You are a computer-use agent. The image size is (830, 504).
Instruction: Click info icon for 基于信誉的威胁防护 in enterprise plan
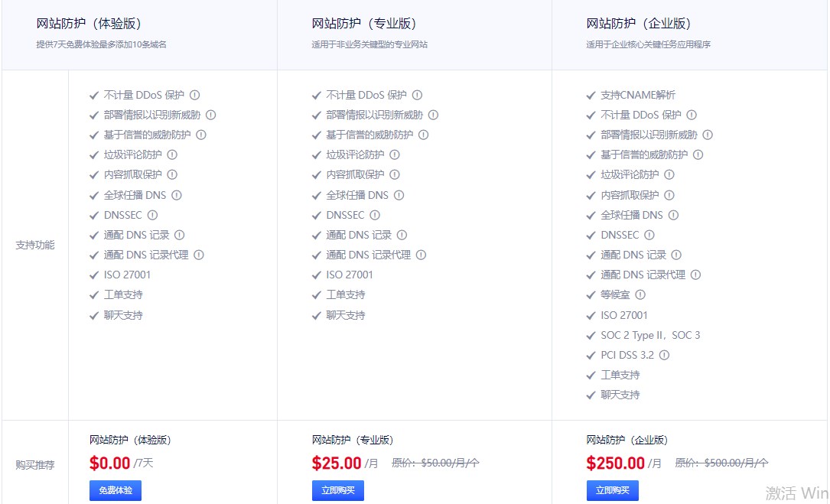coord(698,154)
